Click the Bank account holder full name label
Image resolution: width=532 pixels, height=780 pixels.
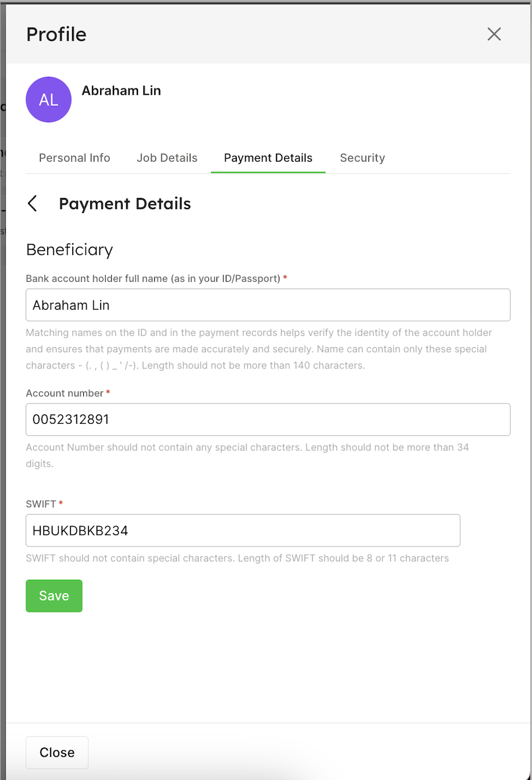[153, 279]
